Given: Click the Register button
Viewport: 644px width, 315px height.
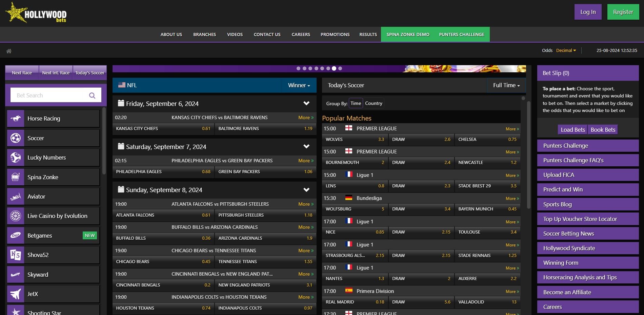Looking at the screenshot, I should [623, 12].
